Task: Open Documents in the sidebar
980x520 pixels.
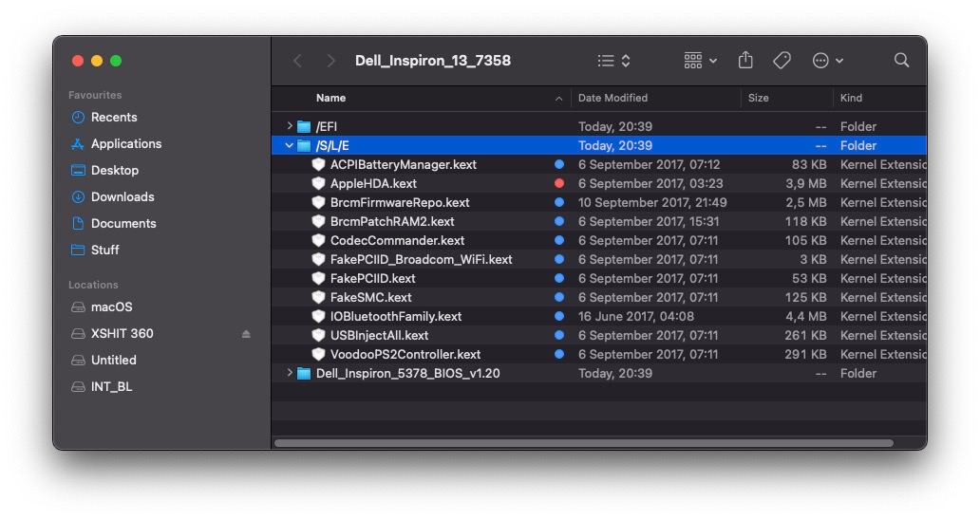Action: click(114, 224)
